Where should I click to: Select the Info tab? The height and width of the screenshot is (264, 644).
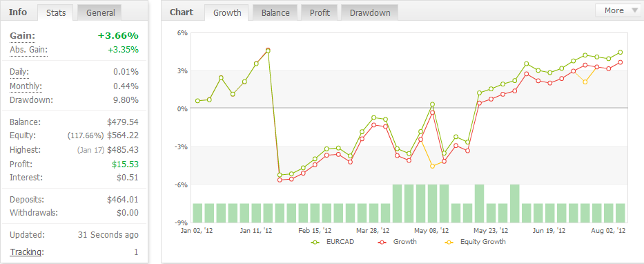pyautogui.click(x=18, y=12)
